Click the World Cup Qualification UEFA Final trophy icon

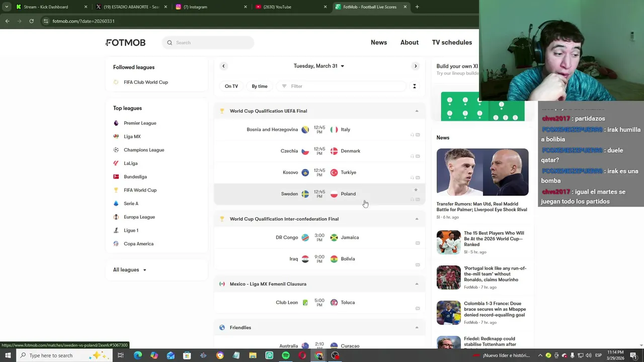pos(222,111)
